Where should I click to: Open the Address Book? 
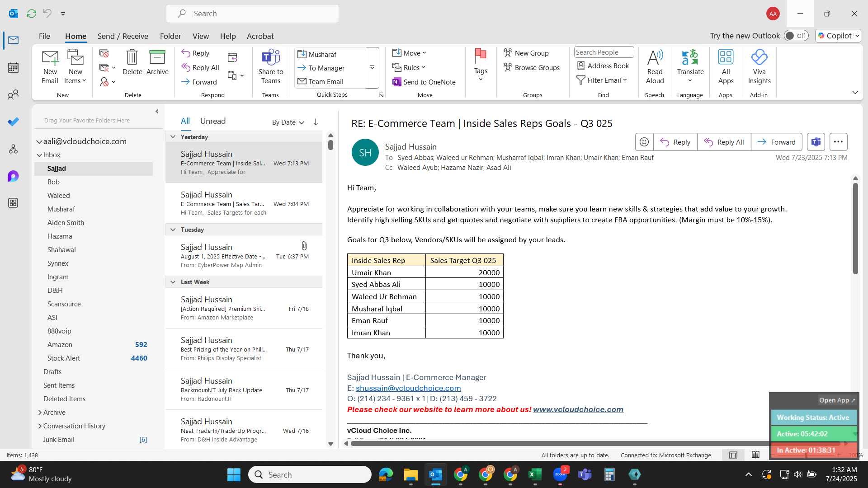(x=603, y=66)
